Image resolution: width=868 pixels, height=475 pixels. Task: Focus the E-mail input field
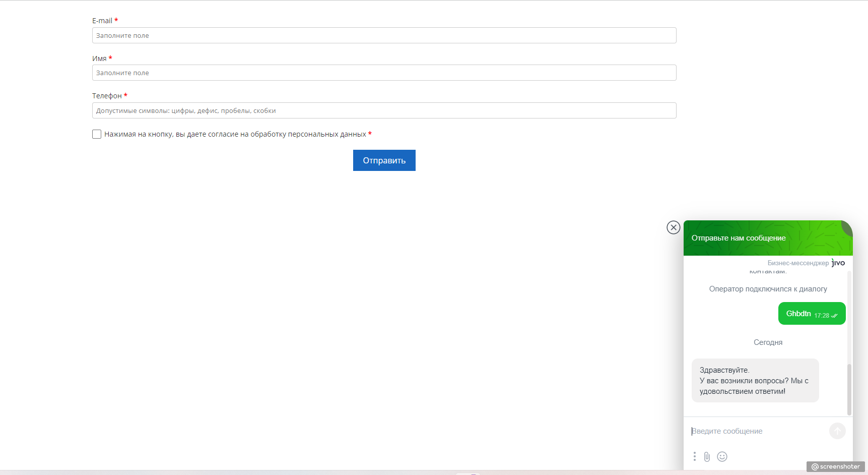tap(384, 35)
